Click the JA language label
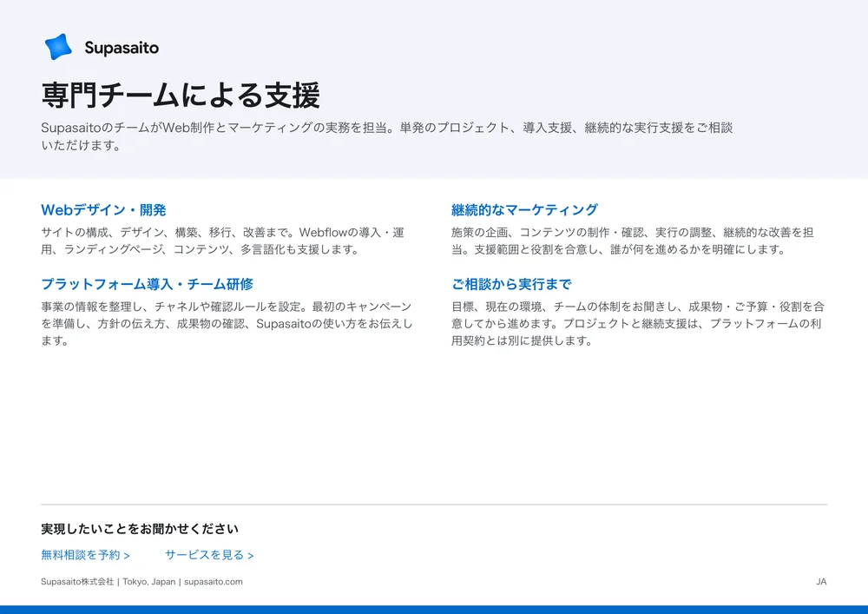The height and width of the screenshot is (614, 868). coord(821,581)
